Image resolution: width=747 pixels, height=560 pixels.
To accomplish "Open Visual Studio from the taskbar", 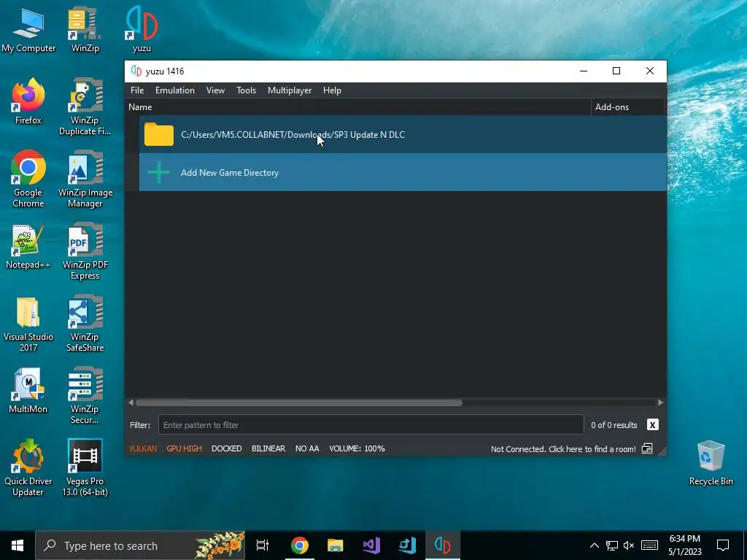I will tap(371, 545).
